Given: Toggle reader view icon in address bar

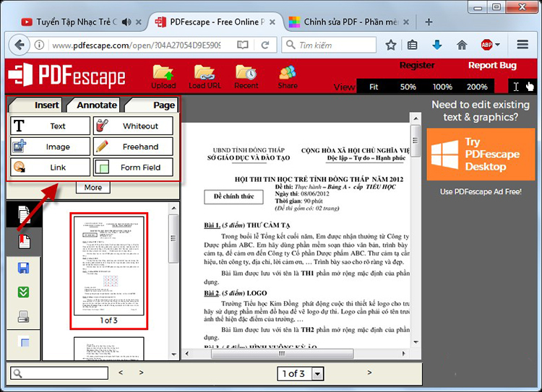Looking at the screenshot, I should [x=243, y=45].
